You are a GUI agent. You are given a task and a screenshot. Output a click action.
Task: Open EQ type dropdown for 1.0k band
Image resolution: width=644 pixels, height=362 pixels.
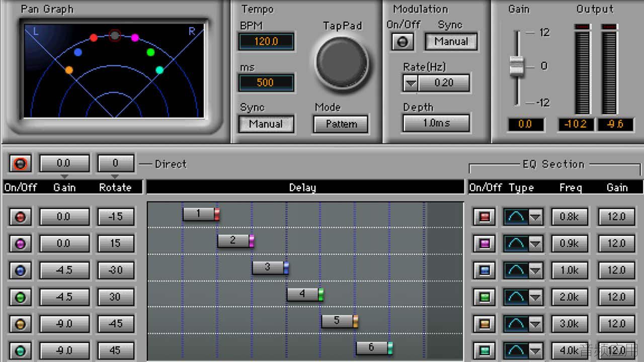pos(535,270)
